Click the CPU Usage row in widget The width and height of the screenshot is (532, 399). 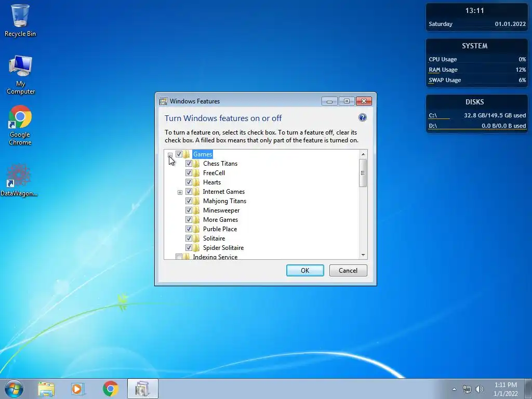[477, 59]
